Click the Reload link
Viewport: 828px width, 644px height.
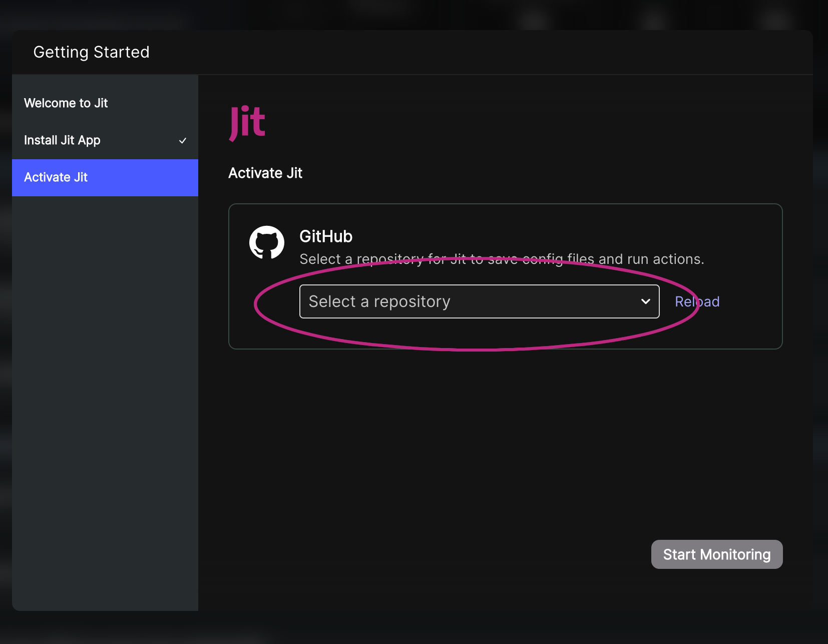pyautogui.click(x=697, y=301)
